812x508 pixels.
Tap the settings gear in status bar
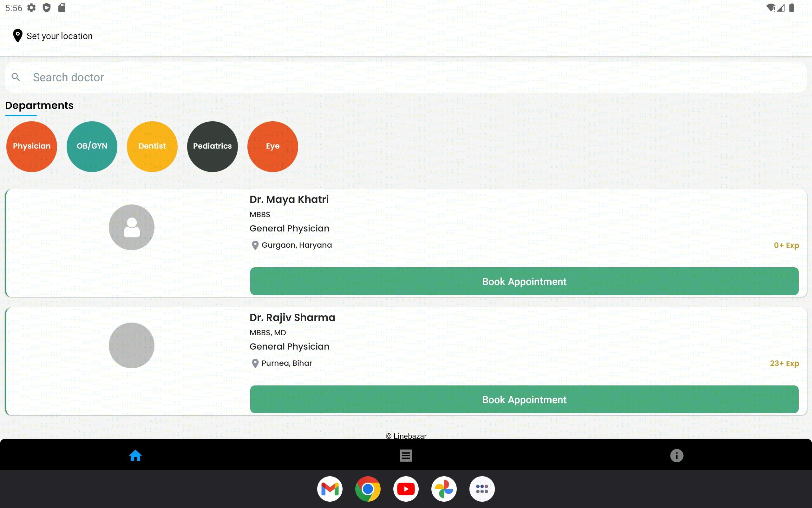tap(31, 8)
